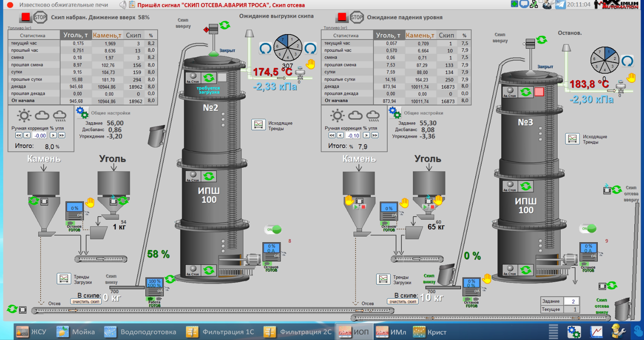644x340 pixels.
Task: Click the hand icon near the 183,8 °C reading
Action: tap(631, 78)
